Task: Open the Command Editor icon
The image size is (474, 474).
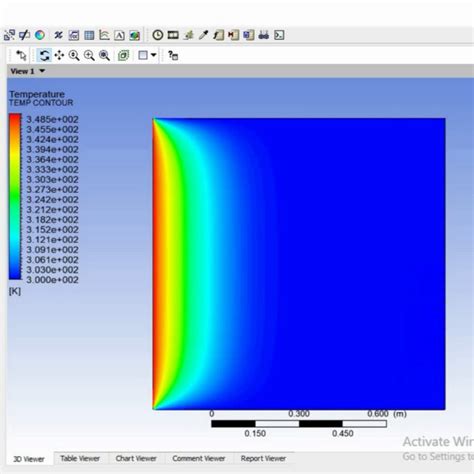Action: [279, 35]
